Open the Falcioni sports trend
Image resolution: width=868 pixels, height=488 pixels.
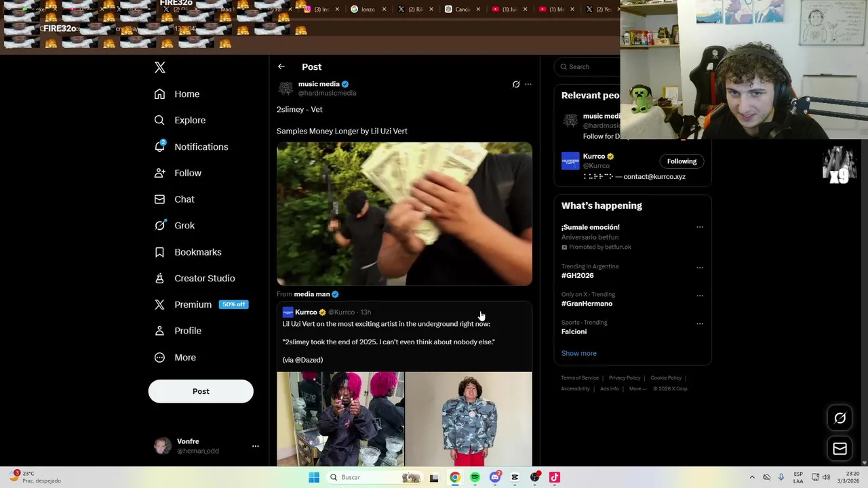574,331
